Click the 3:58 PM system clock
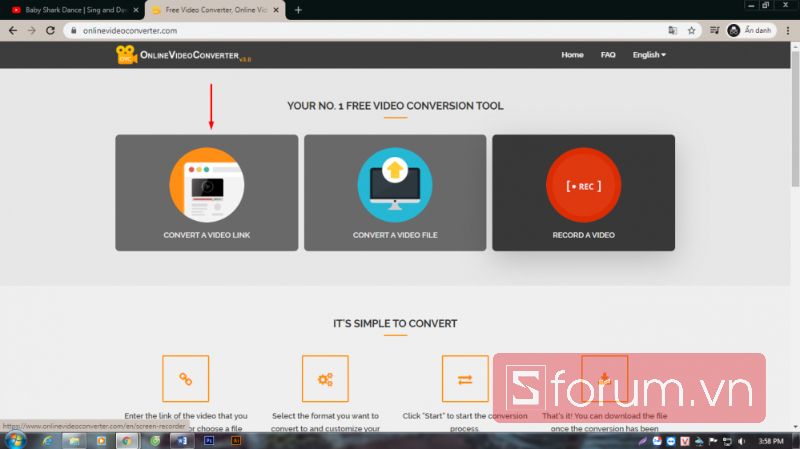This screenshot has width=800, height=449. tap(770, 441)
